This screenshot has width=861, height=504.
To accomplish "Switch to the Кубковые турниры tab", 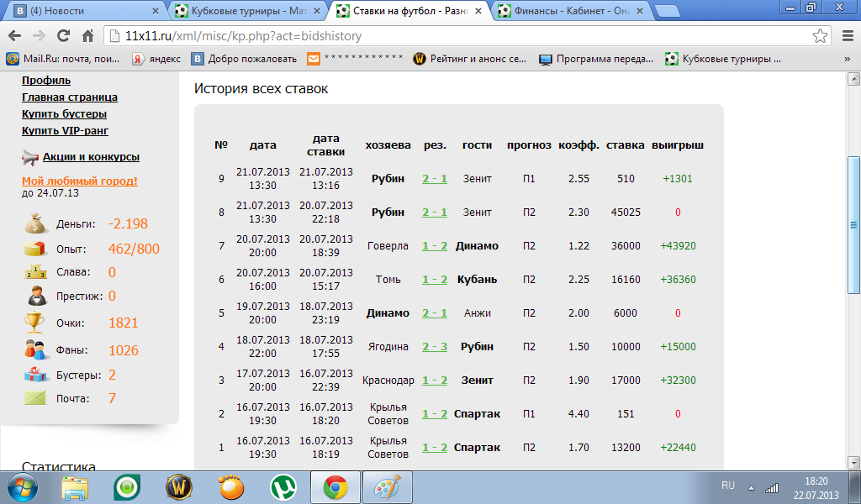I will (x=244, y=11).
